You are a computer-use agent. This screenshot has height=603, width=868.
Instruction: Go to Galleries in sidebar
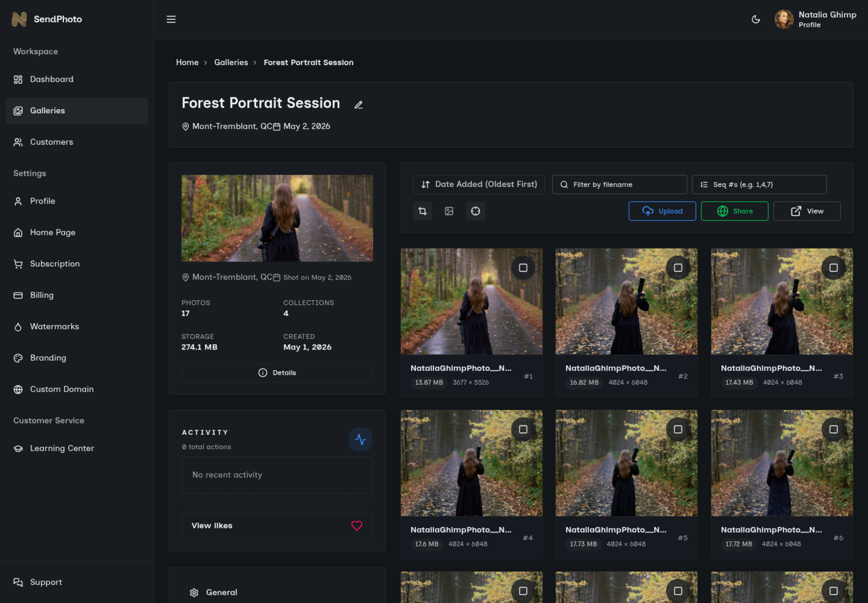pos(77,111)
